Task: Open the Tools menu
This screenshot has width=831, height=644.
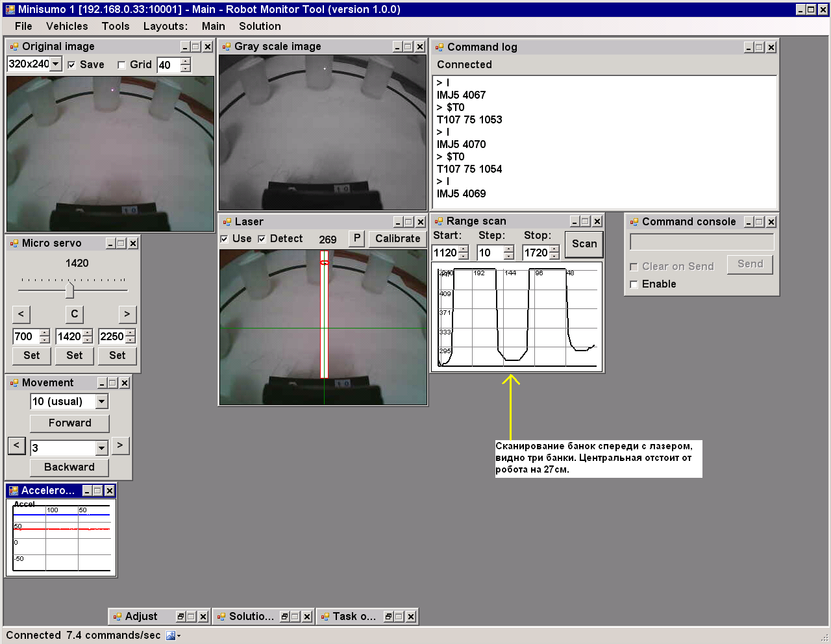Action: click(116, 26)
